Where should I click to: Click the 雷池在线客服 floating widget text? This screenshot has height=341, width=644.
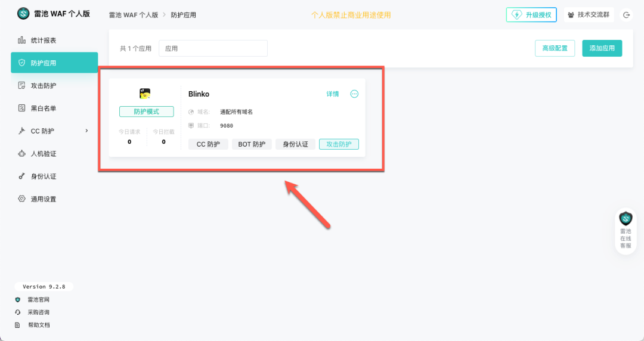tap(626, 238)
